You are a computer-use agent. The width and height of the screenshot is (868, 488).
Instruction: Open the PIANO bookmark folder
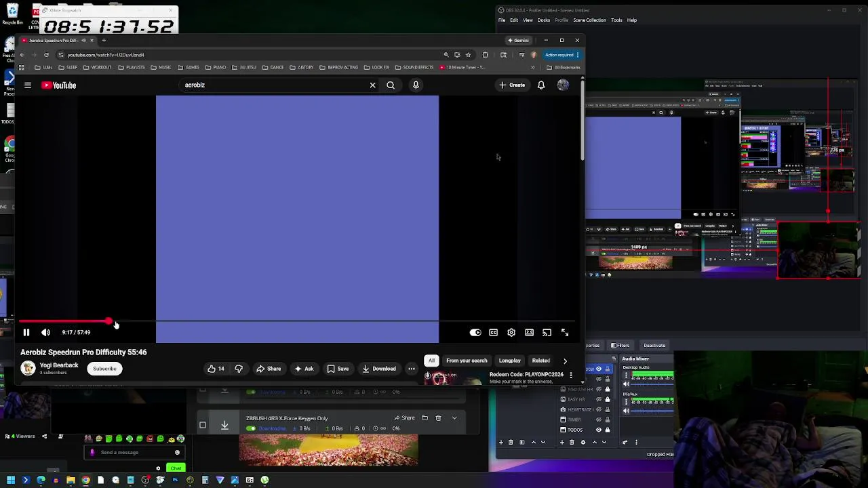point(215,67)
